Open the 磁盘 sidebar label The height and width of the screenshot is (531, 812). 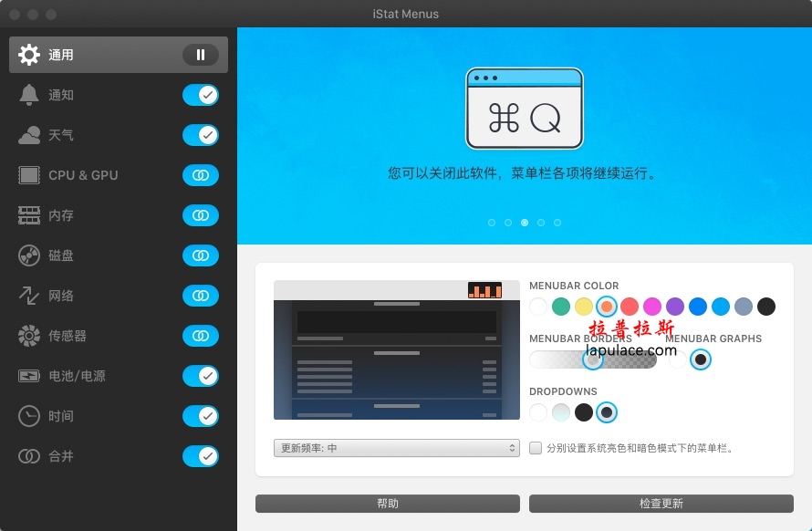point(61,255)
